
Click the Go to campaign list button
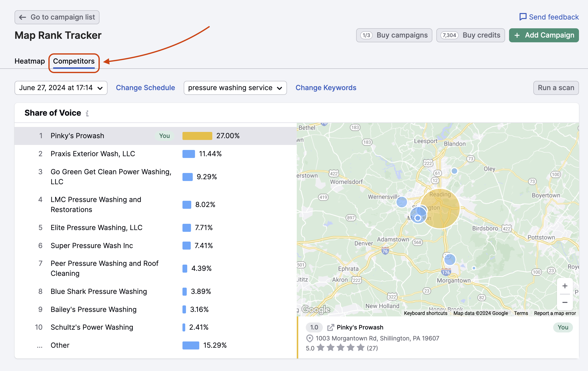57,17
